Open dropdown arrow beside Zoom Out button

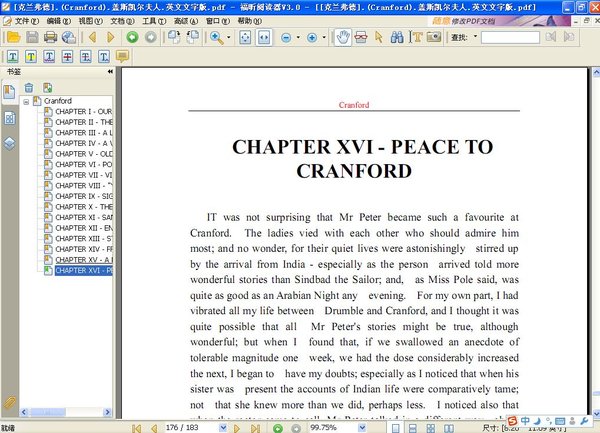coord(298,37)
